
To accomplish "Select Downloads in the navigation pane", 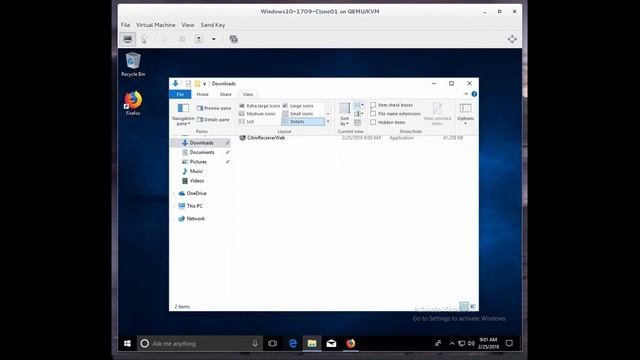I will coord(201,143).
